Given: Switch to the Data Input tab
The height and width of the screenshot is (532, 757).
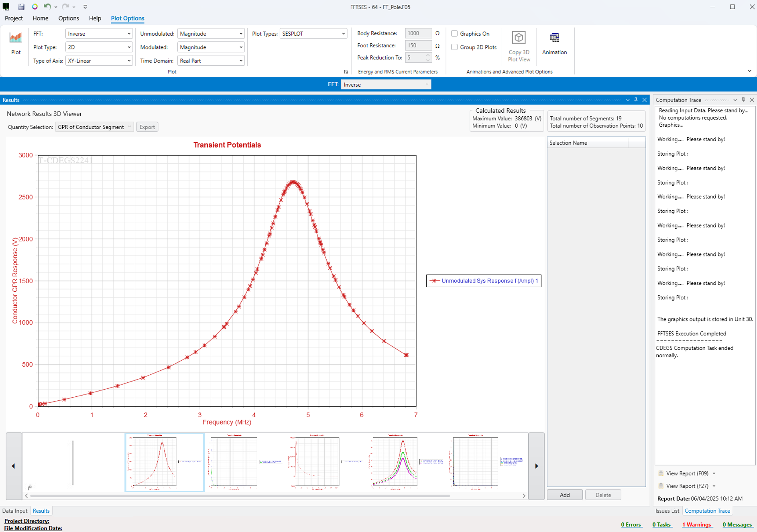Looking at the screenshot, I should point(15,511).
